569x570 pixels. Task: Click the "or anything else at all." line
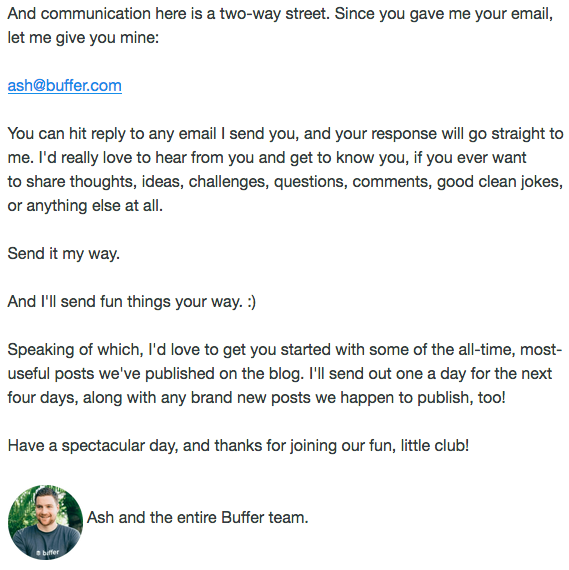point(85,206)
